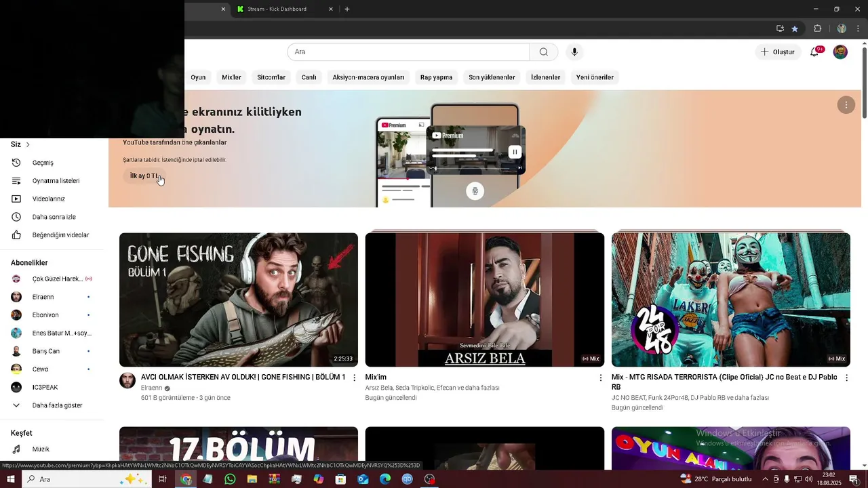Open Microsoft Store from the taskbar
The image size is (868, 488).
pyautogui.click(x=340, y=479)
